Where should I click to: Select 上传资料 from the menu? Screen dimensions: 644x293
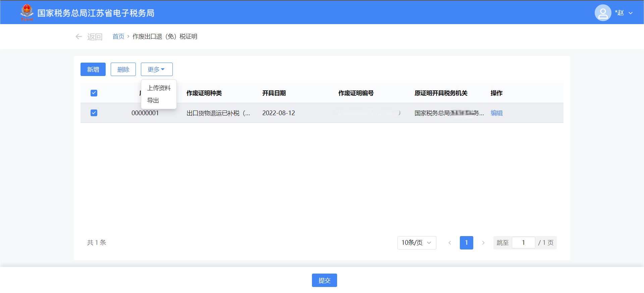[159, 88]
